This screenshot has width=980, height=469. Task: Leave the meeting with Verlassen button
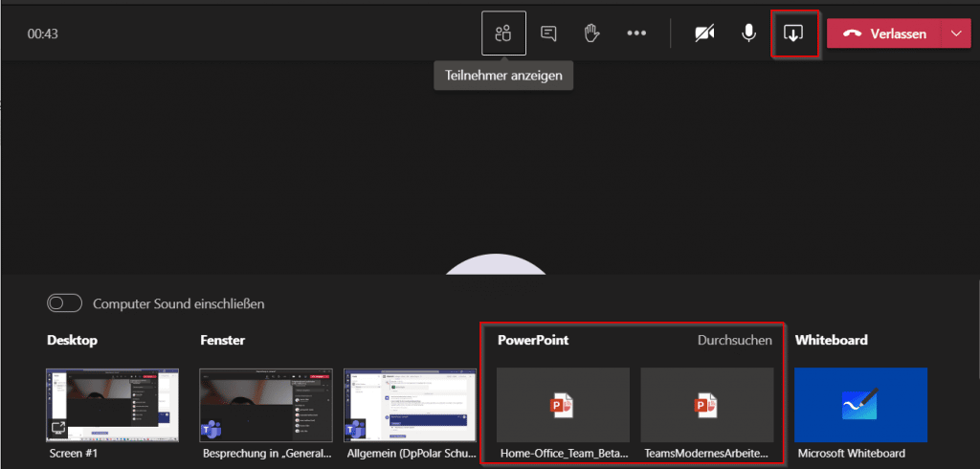(x=884, y=33)
